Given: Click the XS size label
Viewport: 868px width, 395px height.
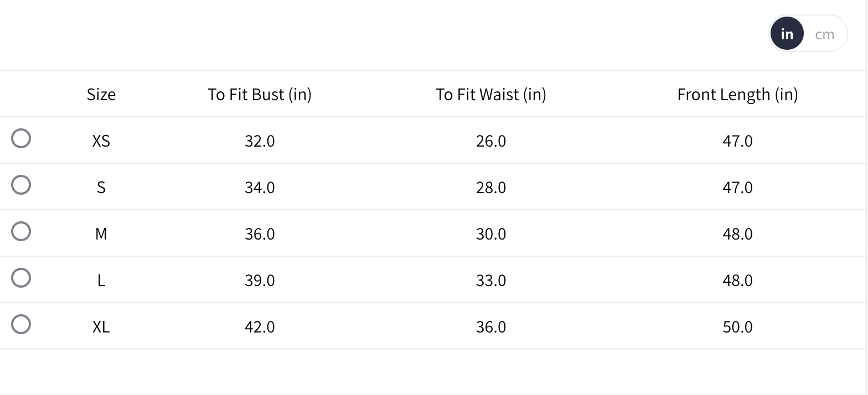Looking at the screenshot, I should coord(101,141).
